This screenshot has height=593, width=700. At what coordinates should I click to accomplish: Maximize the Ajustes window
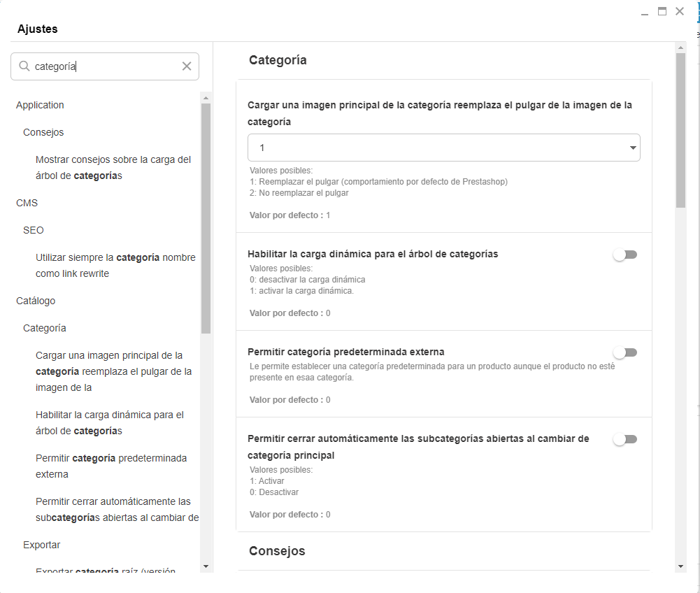(662, 11)
